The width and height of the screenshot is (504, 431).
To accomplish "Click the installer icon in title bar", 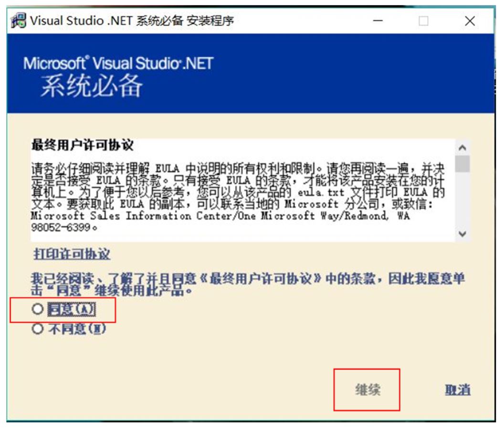I will click(18, 21).
